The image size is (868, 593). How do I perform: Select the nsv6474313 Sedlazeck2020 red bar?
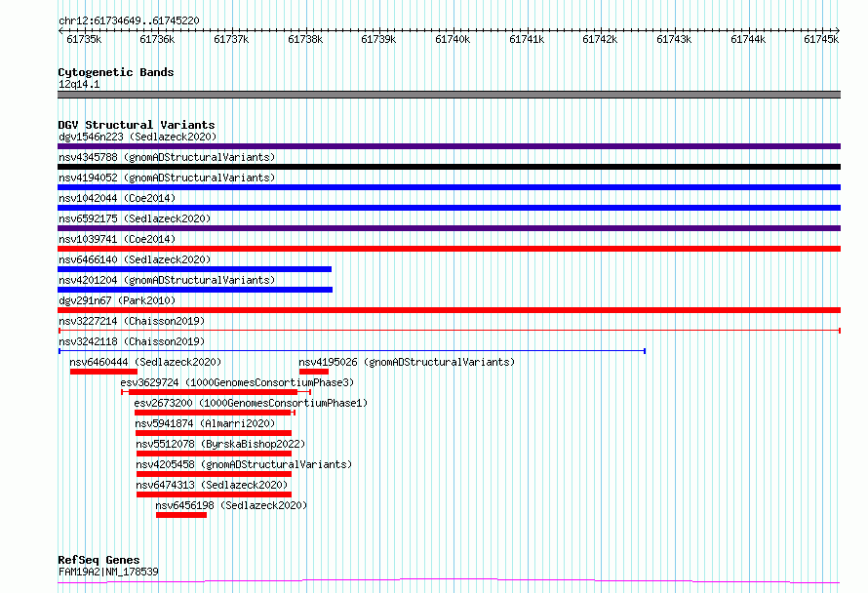click(214, 494)
